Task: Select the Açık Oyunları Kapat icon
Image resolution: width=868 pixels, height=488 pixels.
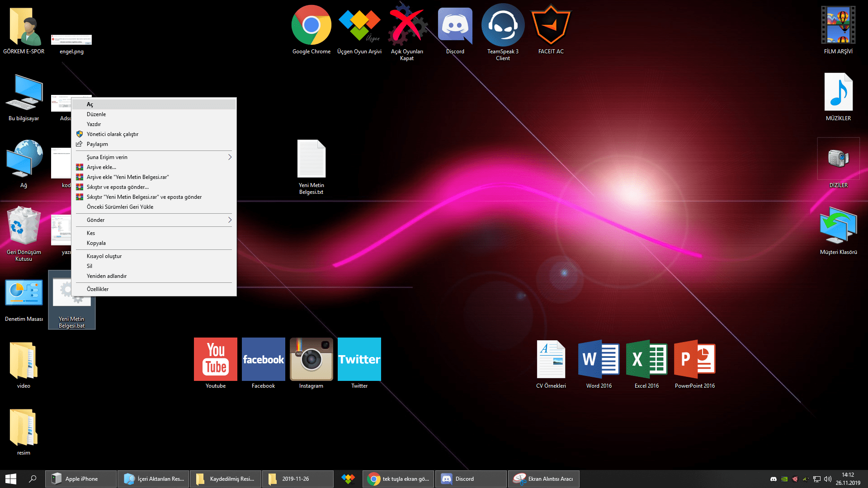Action: point(407,32)
